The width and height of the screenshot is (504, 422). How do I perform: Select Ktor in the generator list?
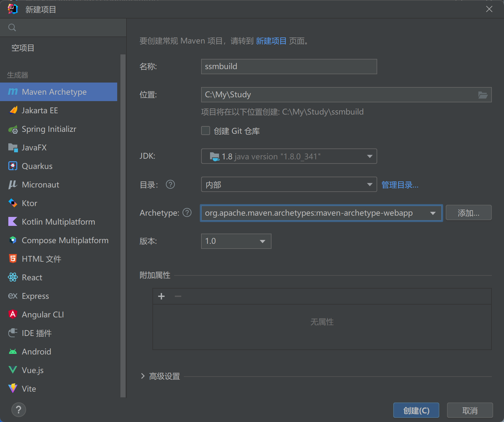coord(59,203)
